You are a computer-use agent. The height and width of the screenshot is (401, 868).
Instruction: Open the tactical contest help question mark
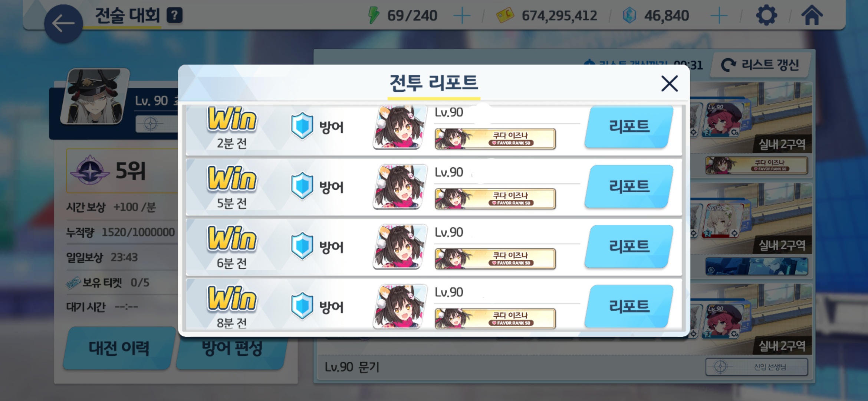(174, 16)
